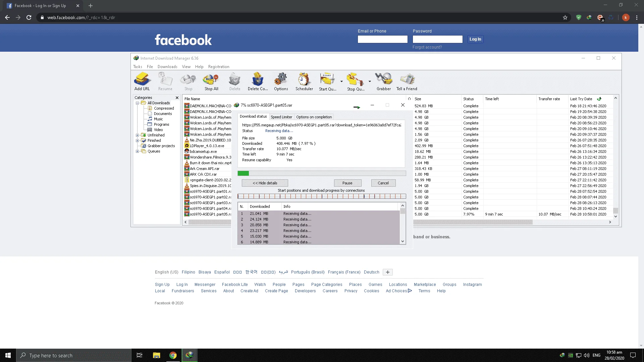Open the Windows Start menu

(x=8, y=355)
